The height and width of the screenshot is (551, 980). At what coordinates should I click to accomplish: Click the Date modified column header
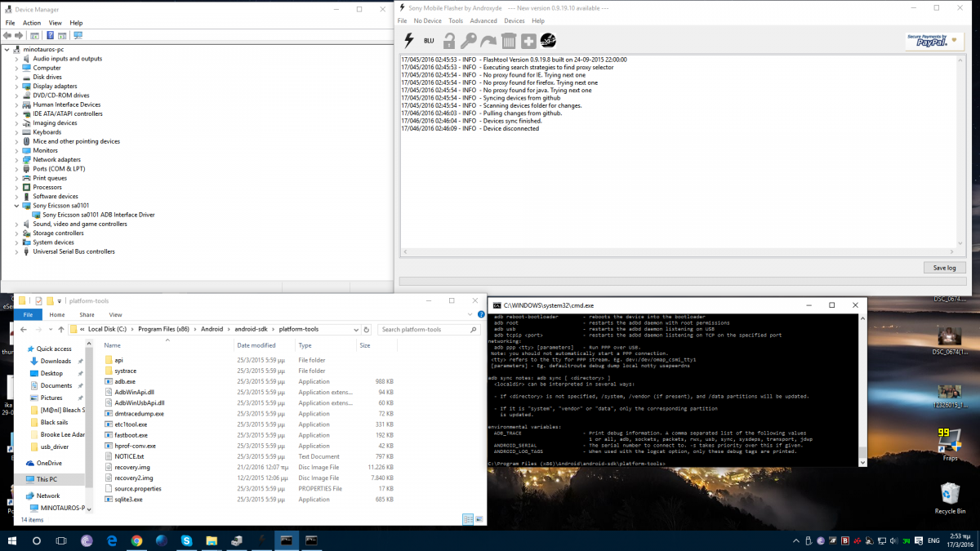tap(256, 345)
